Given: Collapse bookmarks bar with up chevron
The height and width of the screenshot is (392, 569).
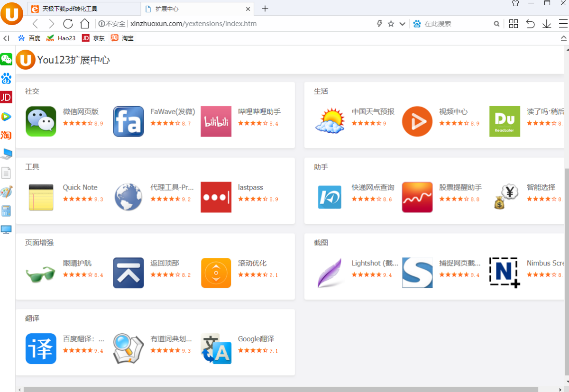Looking at the screenshot, I should [563, 38].
